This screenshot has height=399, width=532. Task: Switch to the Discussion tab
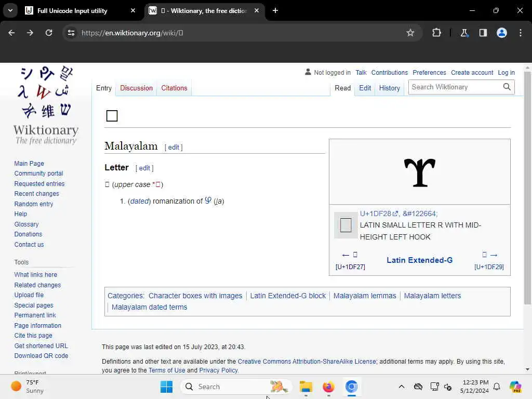pyautogui.click(x=137, y=88)
